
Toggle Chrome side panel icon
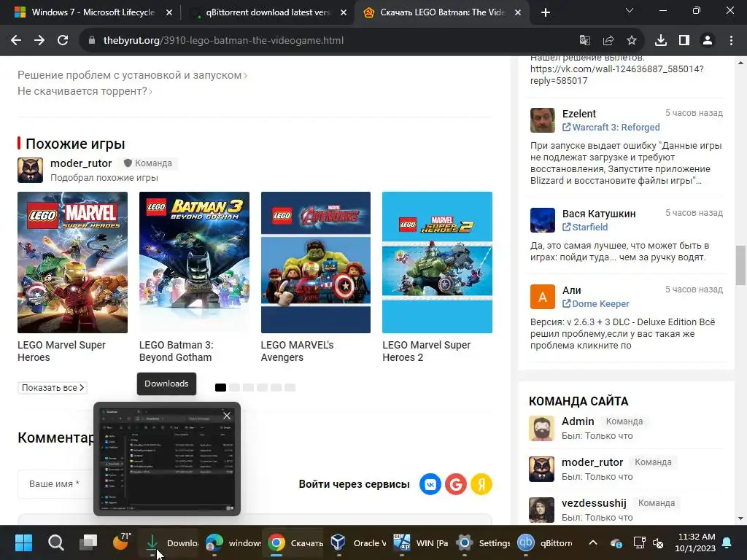[684, 41]
